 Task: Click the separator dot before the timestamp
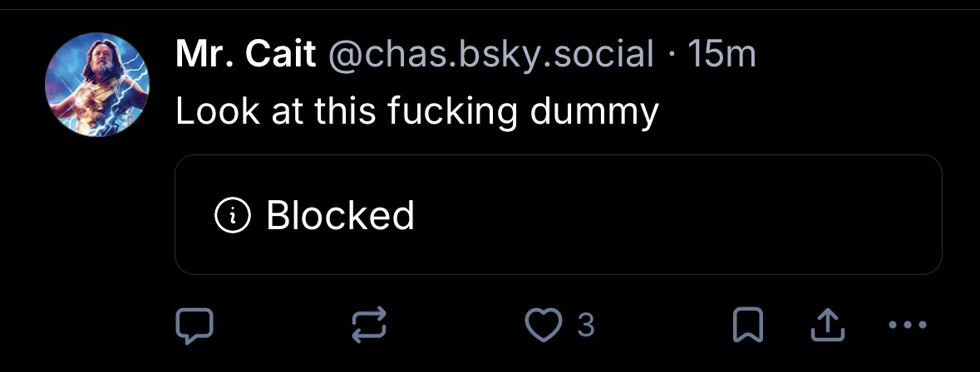click(672, 56)
